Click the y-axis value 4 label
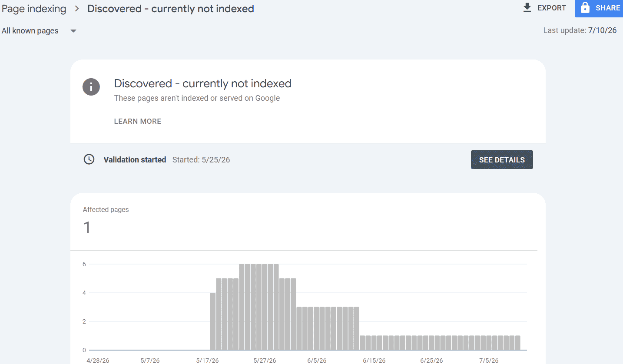 tap(84, 293)
